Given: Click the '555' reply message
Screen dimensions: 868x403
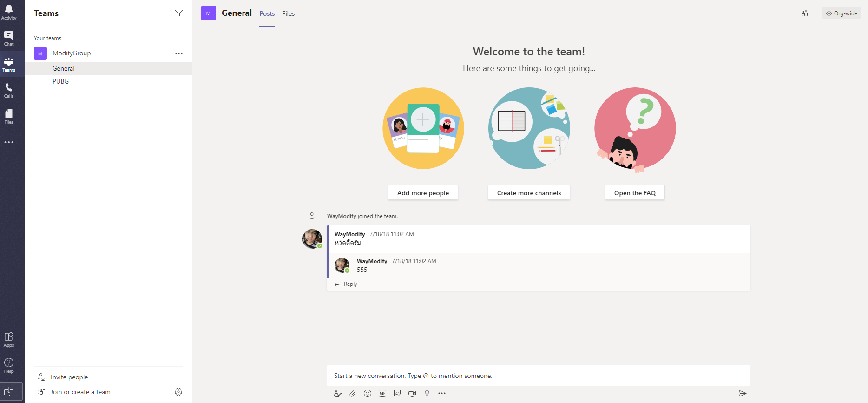Looking at the screenshot, I should 362,270.
